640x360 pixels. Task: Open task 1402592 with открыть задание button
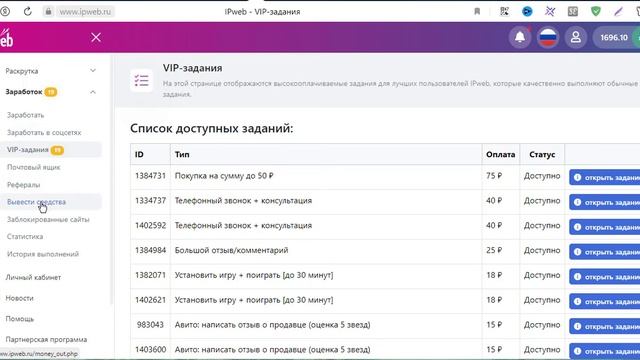[604, 227]
